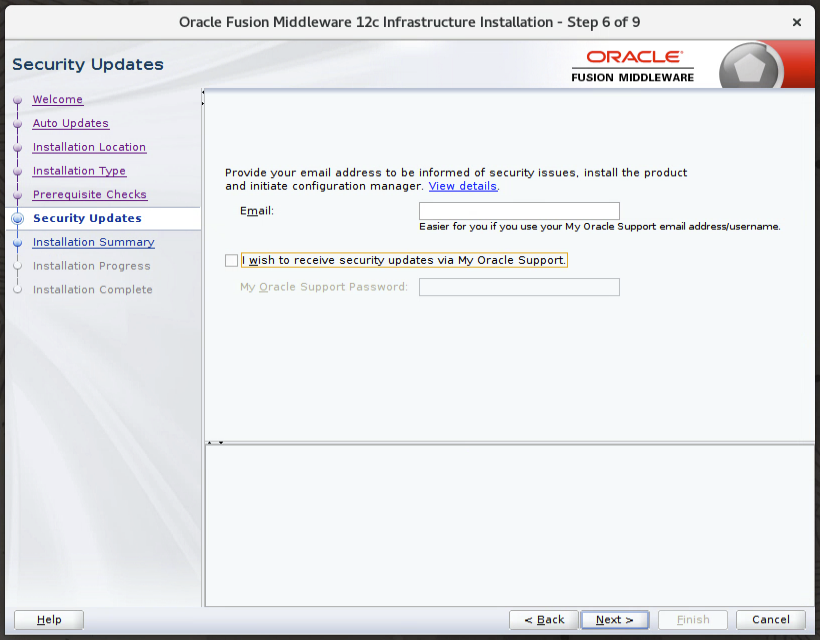
Task: Jump to the Installation Type step
Action: 79,171
